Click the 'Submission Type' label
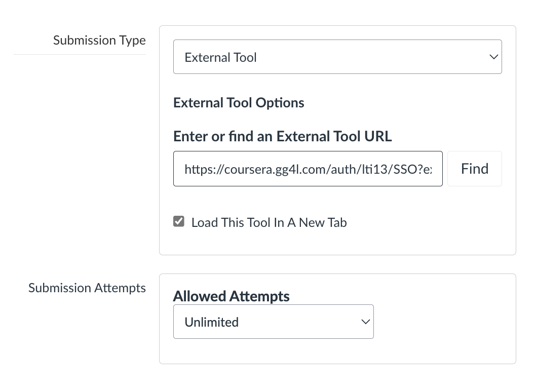 99,40
